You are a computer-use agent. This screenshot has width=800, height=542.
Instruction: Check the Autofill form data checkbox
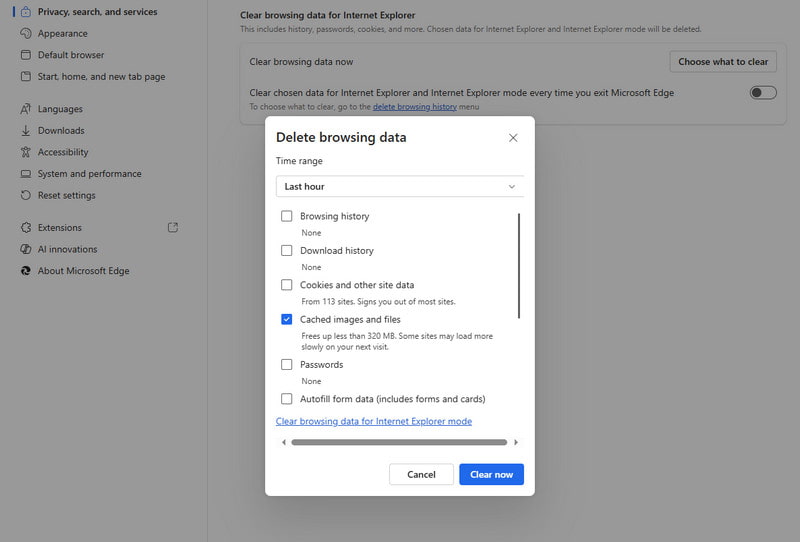pyautogui.click(x=287, y=399)
